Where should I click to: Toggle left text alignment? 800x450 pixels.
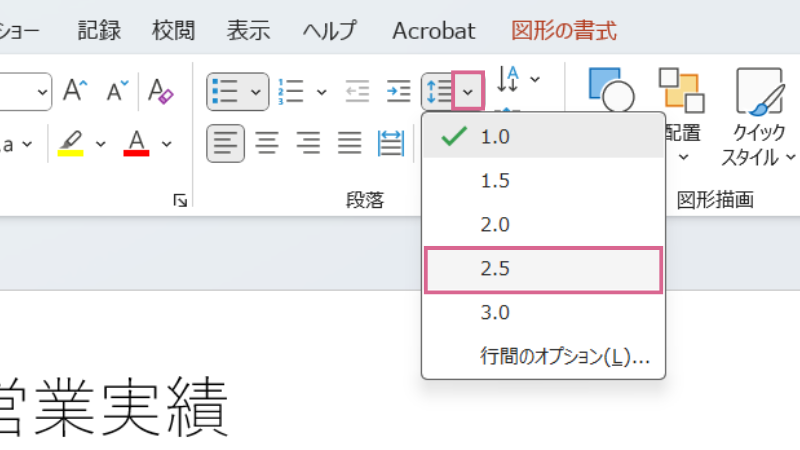226,144
